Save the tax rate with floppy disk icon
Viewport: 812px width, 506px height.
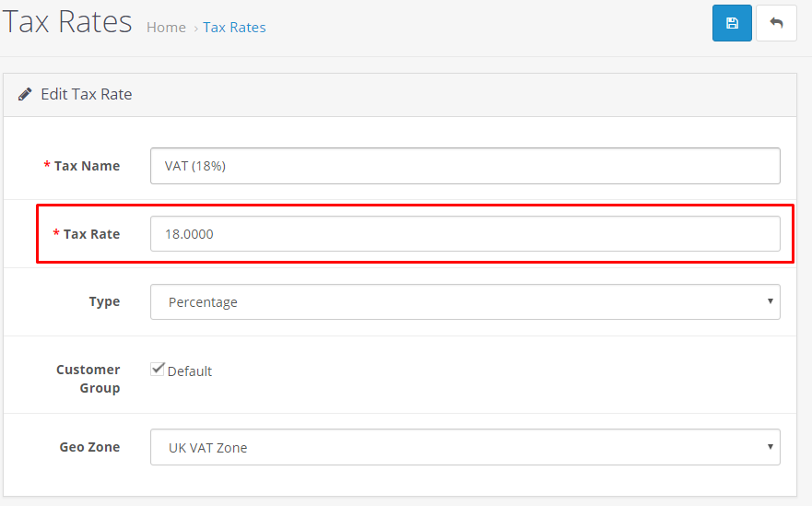pos(732,23)
